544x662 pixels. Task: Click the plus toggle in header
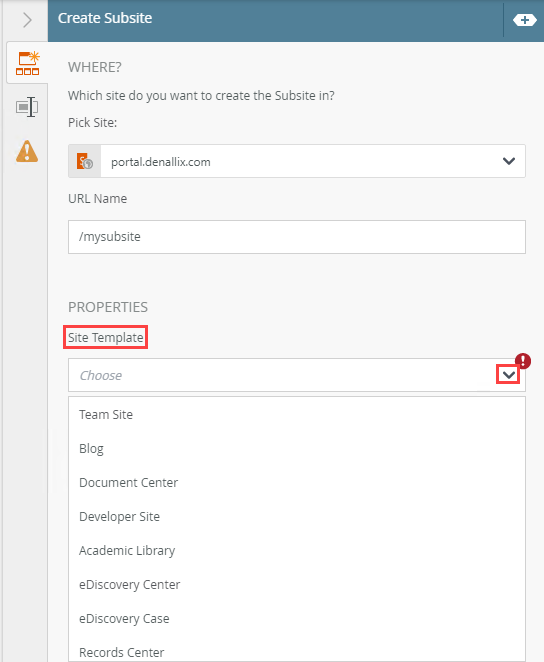click(525, 20)
